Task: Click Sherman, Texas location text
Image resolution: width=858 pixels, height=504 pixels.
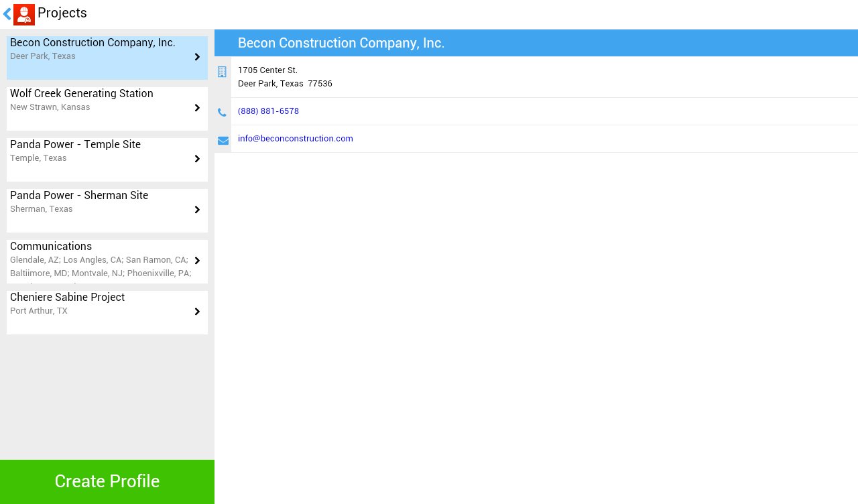Action: pyautogui.click(x=42, y=209)
